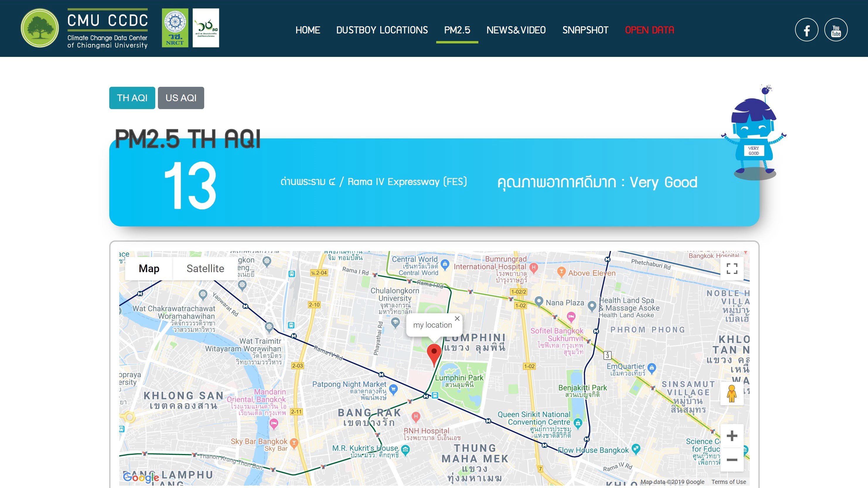The height and width of the screenshot is (488, 868).
Task: Zoom in using the map plus icon
Action: 732,436
